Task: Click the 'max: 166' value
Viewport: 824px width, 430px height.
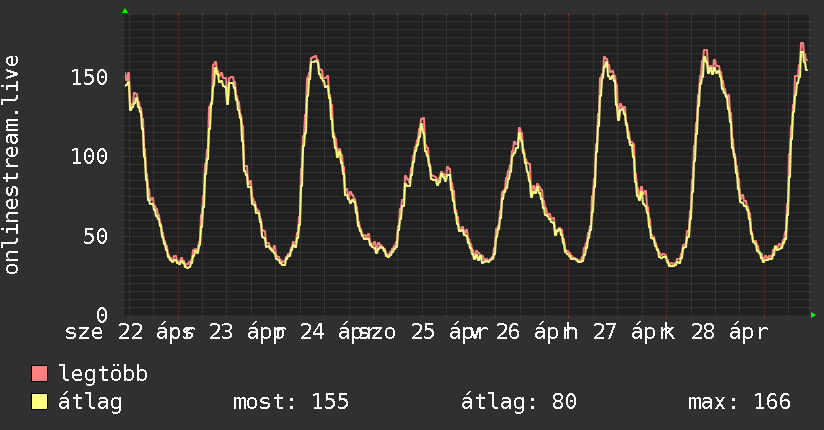Action: [x=739, y=402]
